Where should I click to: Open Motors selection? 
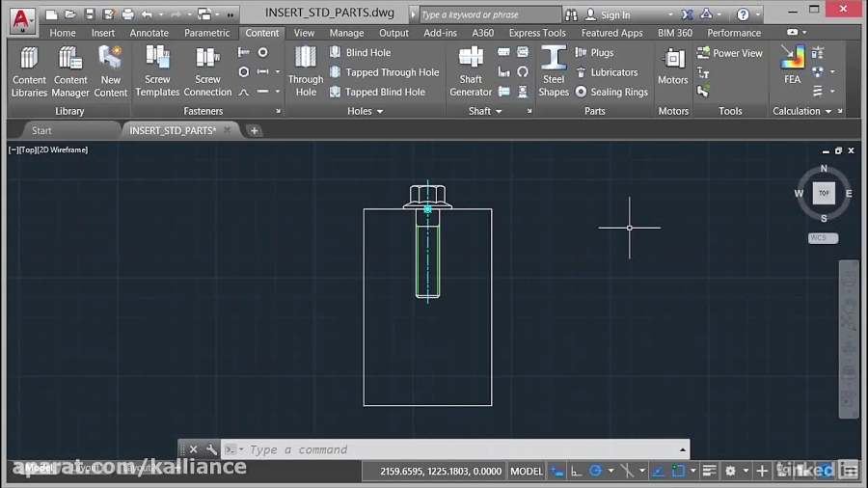[x=672, y=67]
